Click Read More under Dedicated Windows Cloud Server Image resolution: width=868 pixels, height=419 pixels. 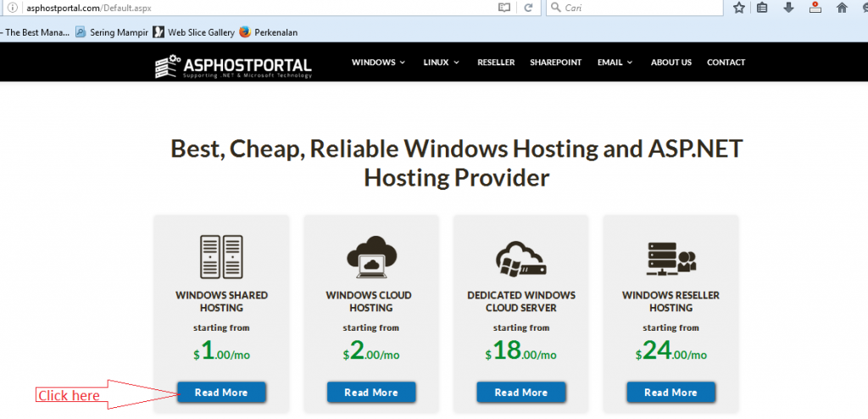click(x=521, y=393)
